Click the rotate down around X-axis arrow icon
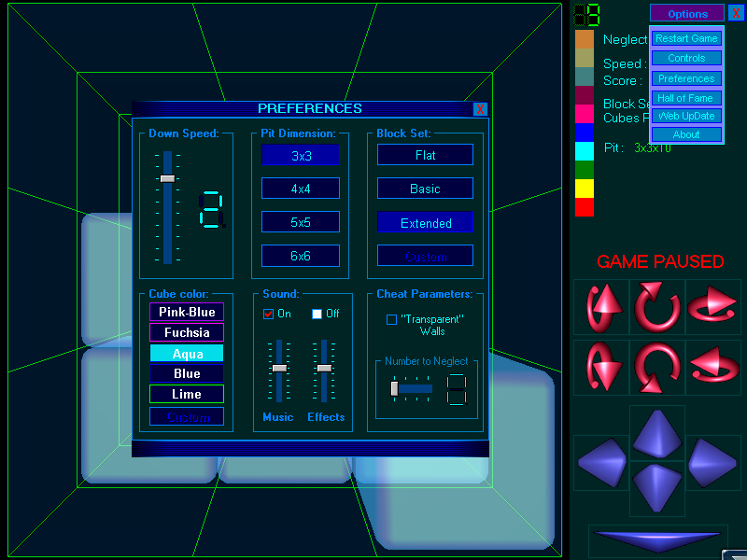Viewport: 747px width, 560px height. click(601, 367)
